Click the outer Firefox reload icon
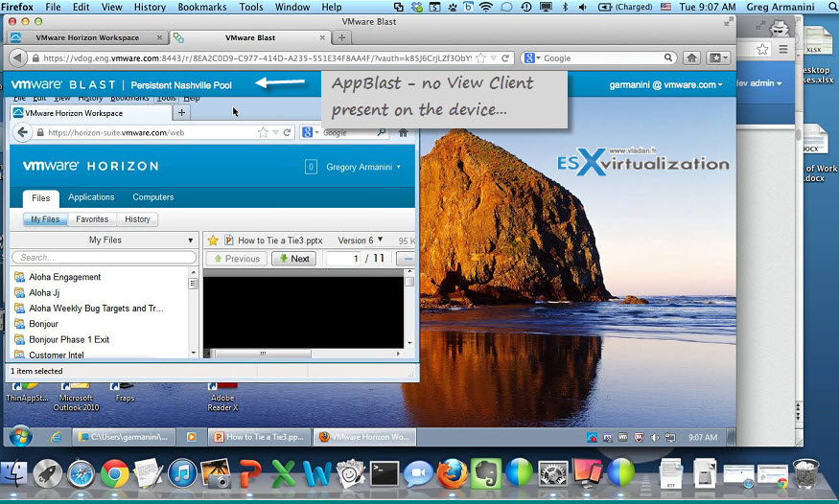Screen dimensions: 839x504 (504, 57)
